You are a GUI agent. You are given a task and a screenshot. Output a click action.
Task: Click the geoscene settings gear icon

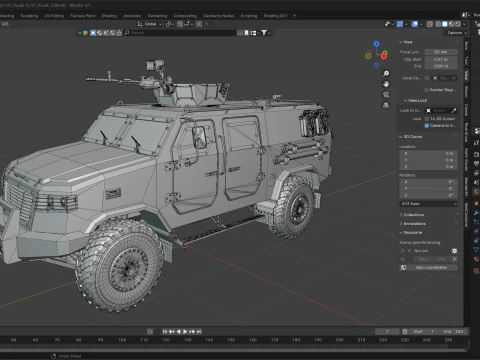coord(454,251)
